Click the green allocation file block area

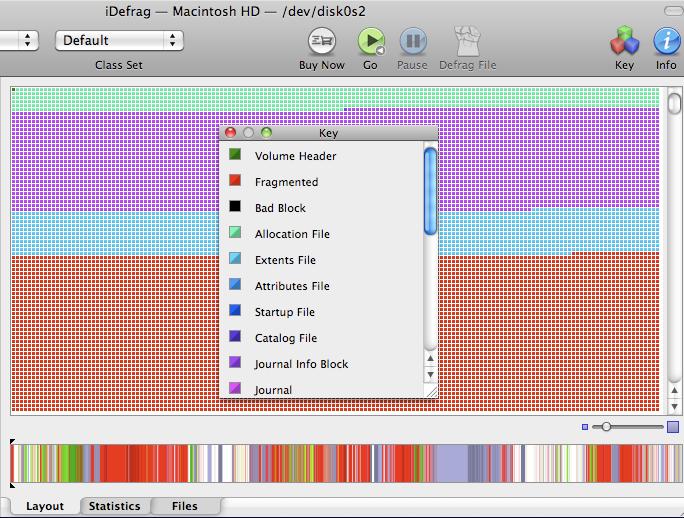[335, 98]
